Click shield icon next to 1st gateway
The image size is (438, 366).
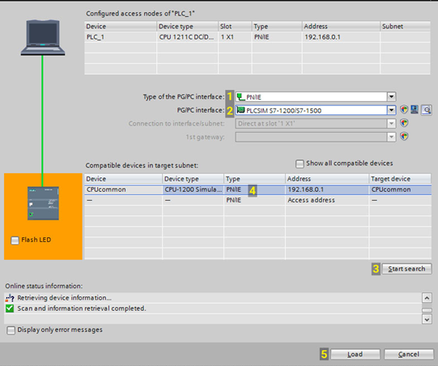point(404,136)
